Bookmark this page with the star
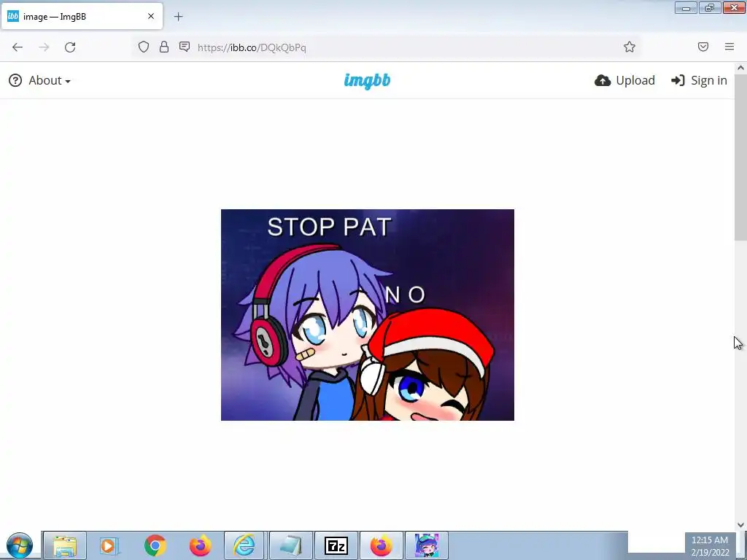The height and width of the screenshot is (560, 747). (x=630, y=47)
